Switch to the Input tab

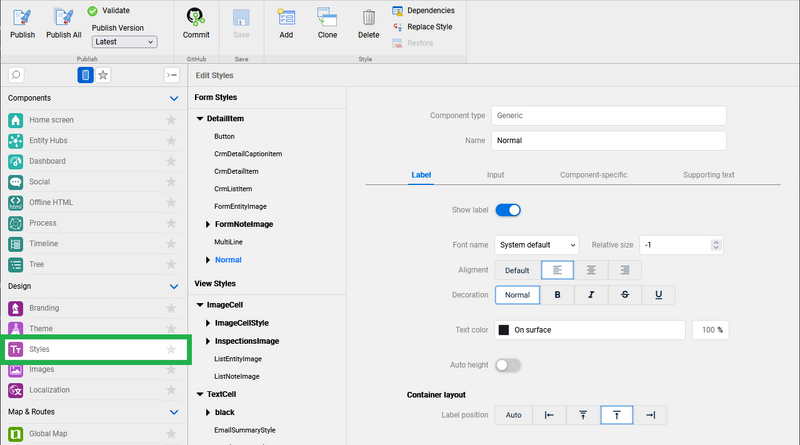495,175
